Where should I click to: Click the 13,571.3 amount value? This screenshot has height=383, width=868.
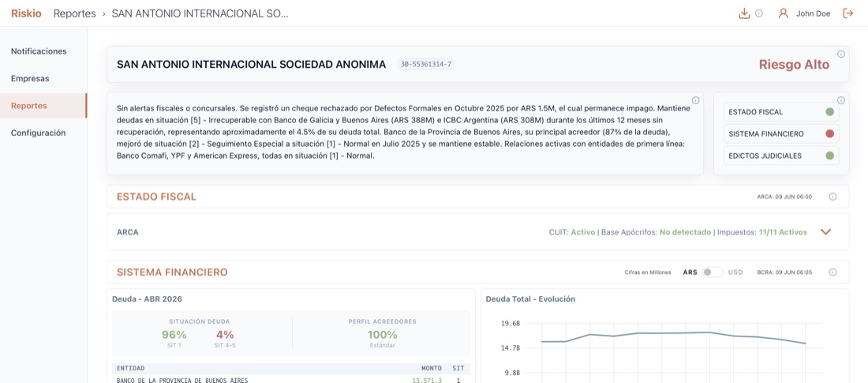(427, 380)
